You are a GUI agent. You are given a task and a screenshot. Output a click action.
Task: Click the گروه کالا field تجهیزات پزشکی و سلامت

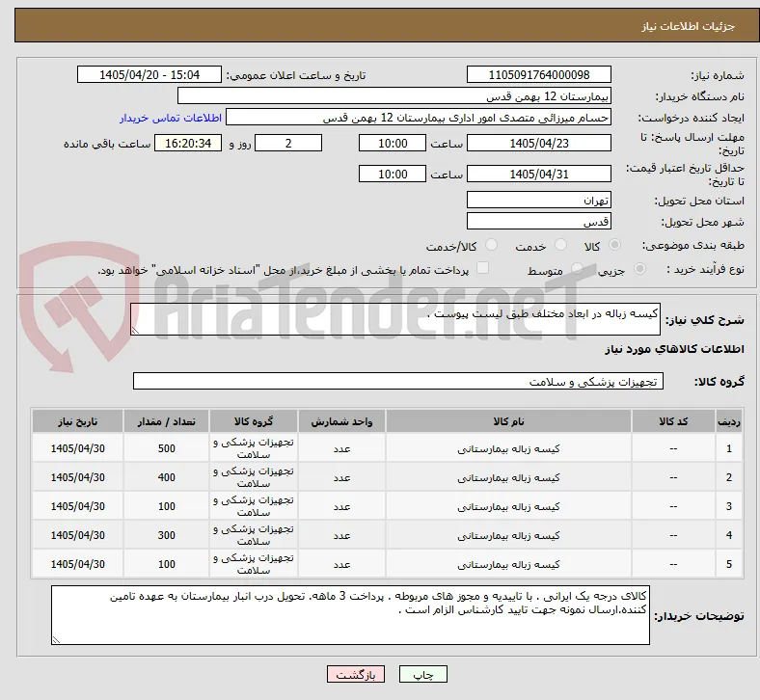click(398, 381)
